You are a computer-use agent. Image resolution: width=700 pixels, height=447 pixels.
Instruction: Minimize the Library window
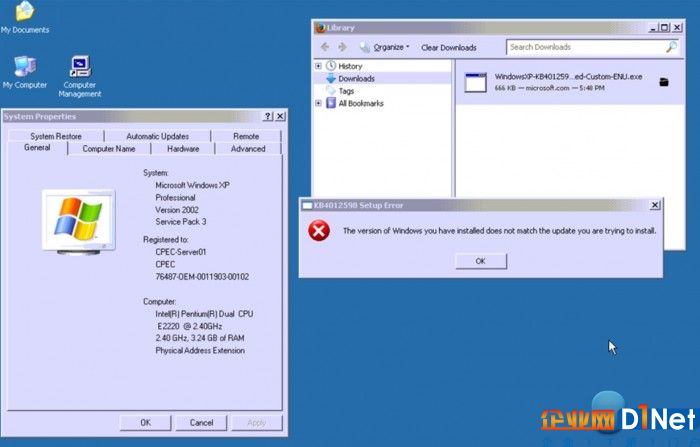[x=653, y=28]
